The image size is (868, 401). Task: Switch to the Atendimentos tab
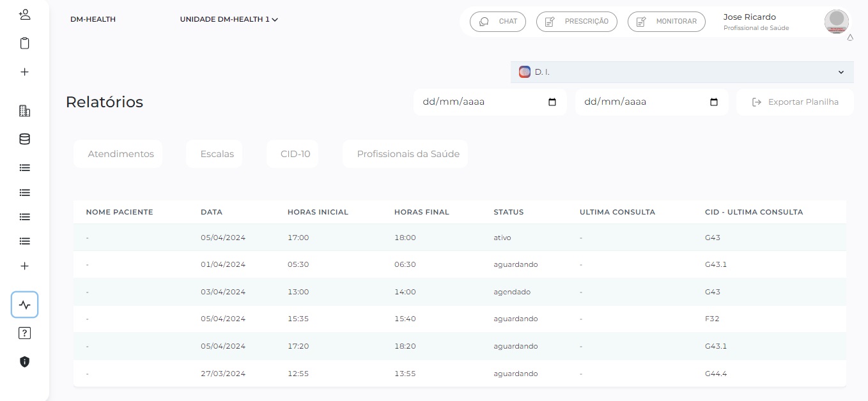pos(121,154)
